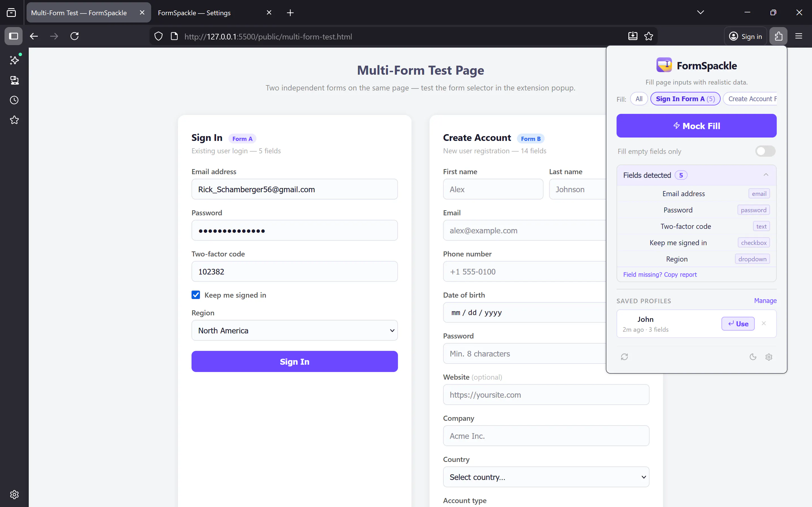Screen dimensions: 812x507
Task: Click the Form B badge
Action: pos(531,138)
